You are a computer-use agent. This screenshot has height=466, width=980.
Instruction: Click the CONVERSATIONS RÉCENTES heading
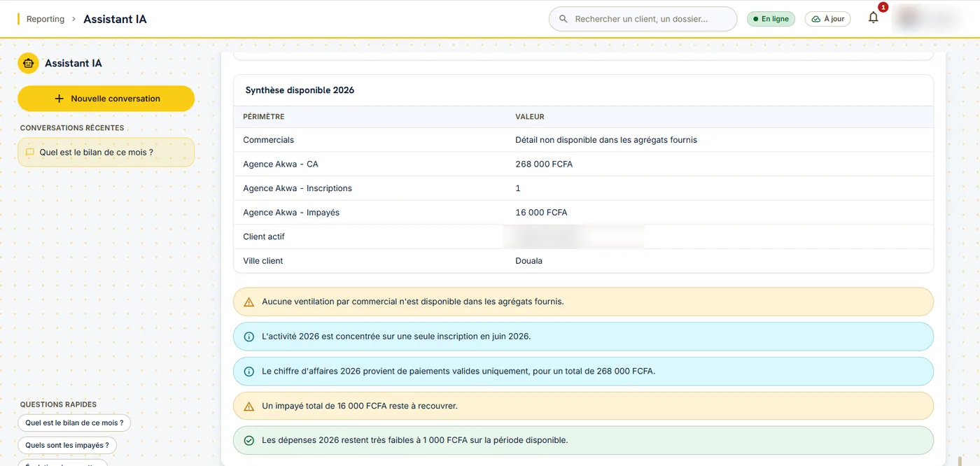click(x=72, y=128)
